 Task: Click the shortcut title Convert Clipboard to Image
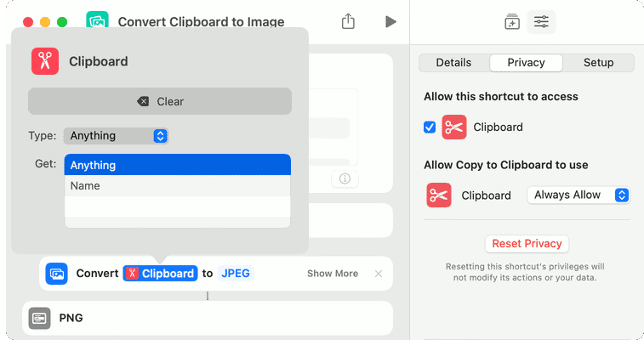[x=202, y=22]
